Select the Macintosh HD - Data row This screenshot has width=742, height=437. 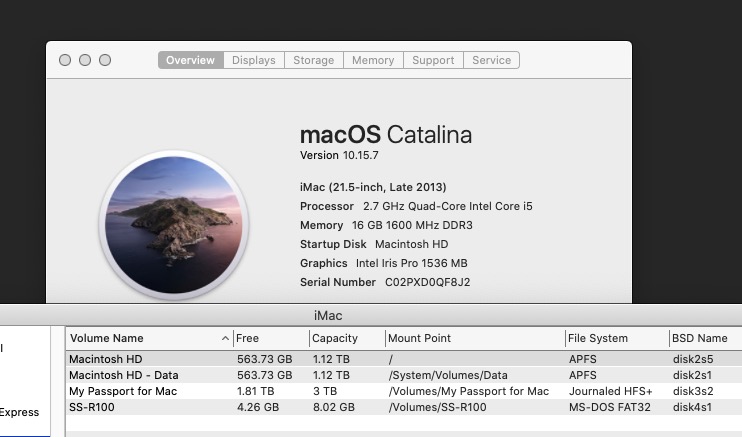(404, 375)
